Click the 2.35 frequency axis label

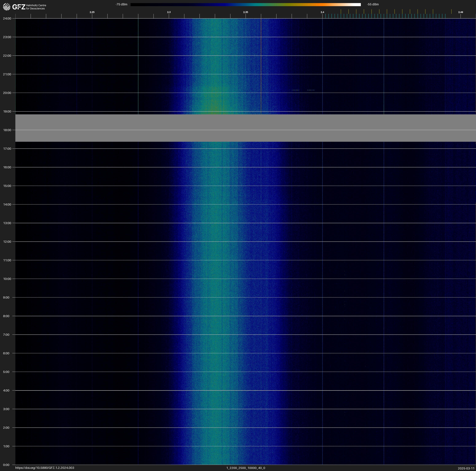[x=245, y=12]
